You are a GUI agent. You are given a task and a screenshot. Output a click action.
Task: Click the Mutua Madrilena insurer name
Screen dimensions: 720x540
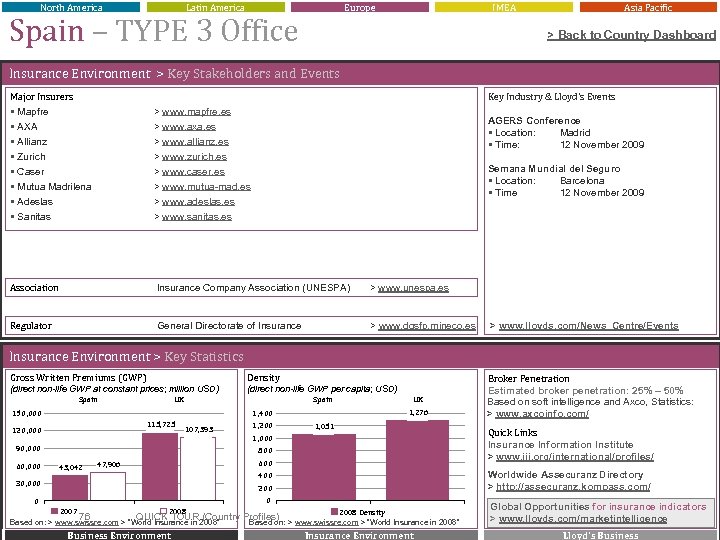tap(54, 187)
